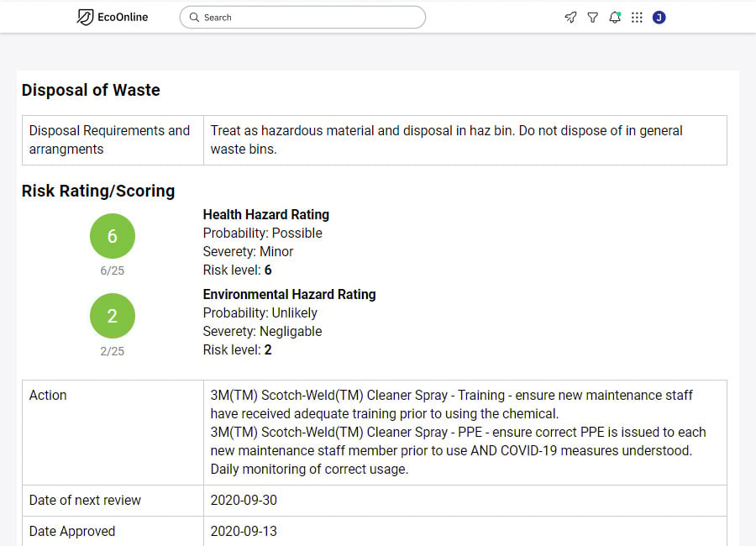The height and width of the screenshot is (546, 756).
Task: Click the green circle showing 6
Action: pyautogui.click(x=113, y=236)
